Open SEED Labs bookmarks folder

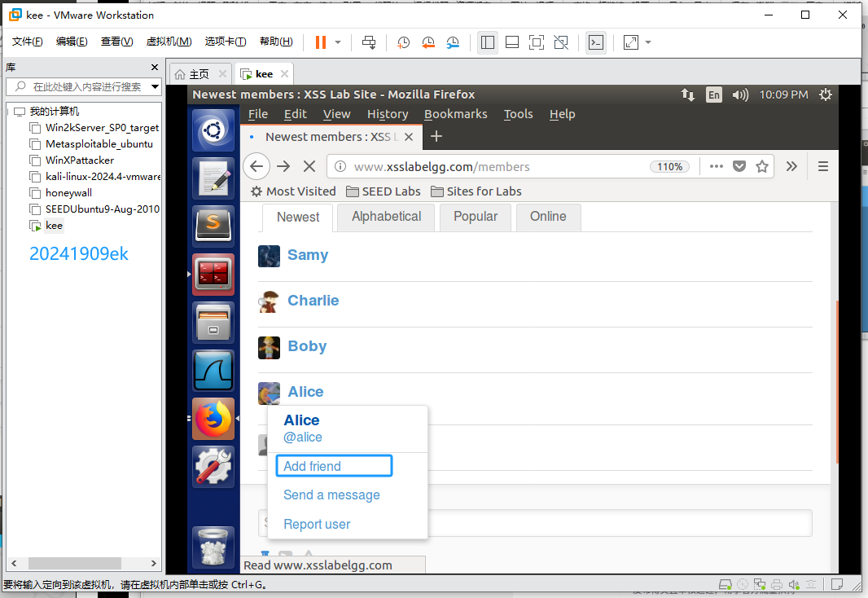point(384,191)
